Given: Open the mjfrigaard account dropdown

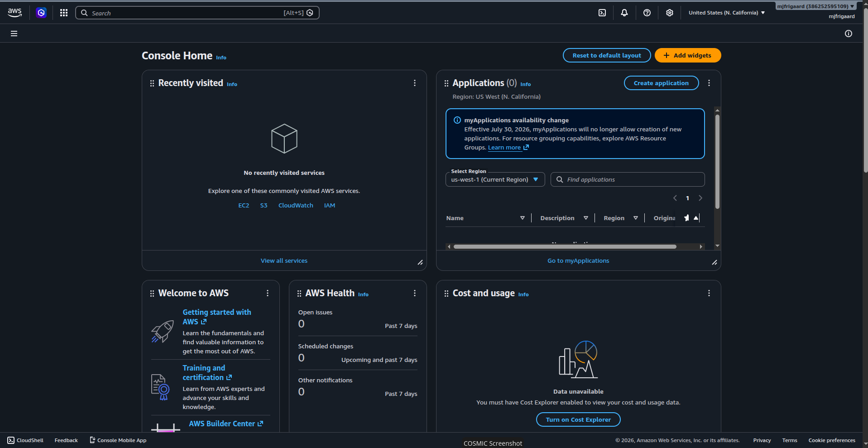Looking at the screenshot, I should [815, 6].
